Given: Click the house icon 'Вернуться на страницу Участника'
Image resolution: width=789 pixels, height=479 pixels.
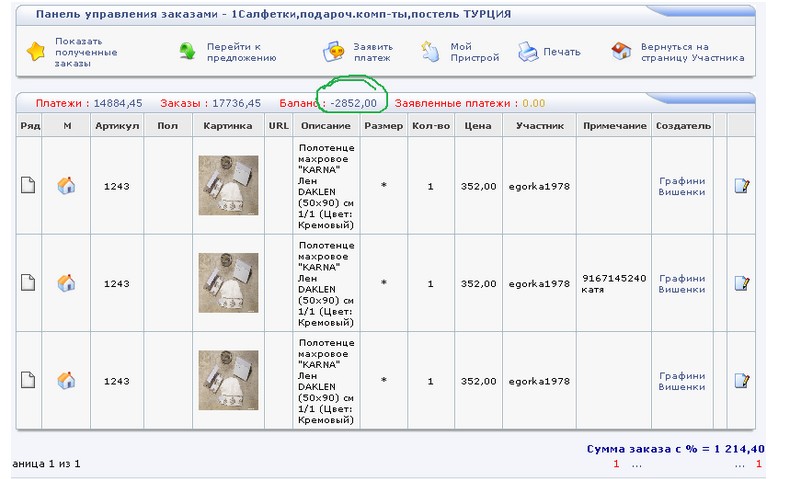Looking at the screenshot, I should 622,52.
